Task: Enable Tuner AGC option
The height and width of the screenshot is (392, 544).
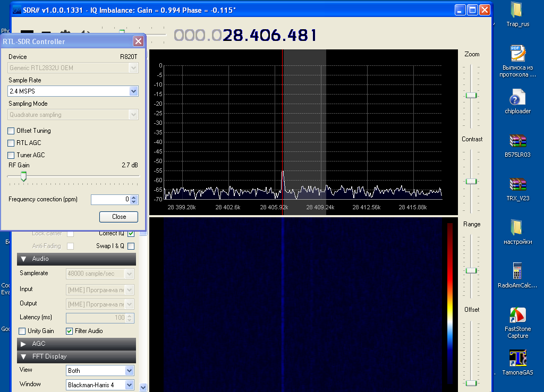Action: click(x=11, y=155)
